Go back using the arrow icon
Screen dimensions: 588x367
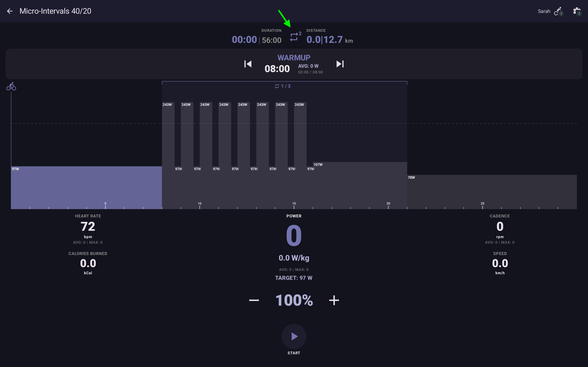tap(10, 11)
